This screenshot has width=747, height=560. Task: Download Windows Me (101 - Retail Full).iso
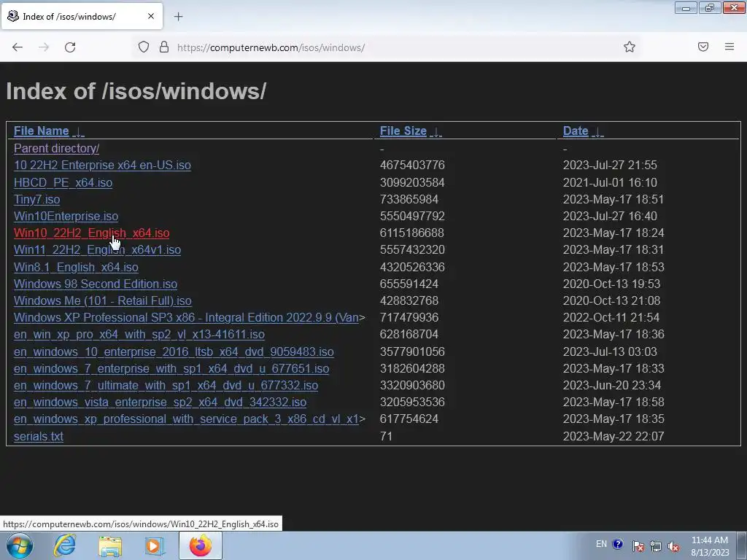[102, 301]
